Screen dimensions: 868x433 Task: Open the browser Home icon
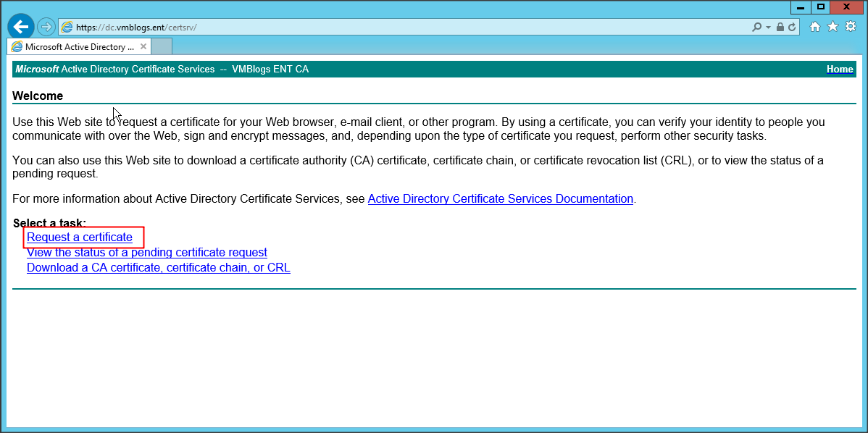click(815, 27)
